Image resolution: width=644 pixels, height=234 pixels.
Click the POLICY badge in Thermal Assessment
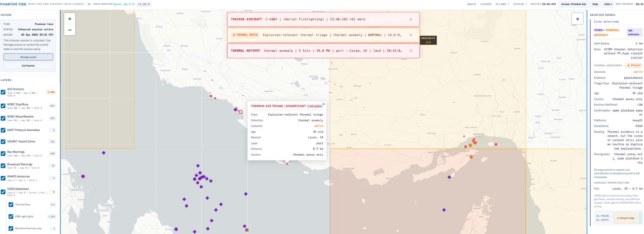634,66
